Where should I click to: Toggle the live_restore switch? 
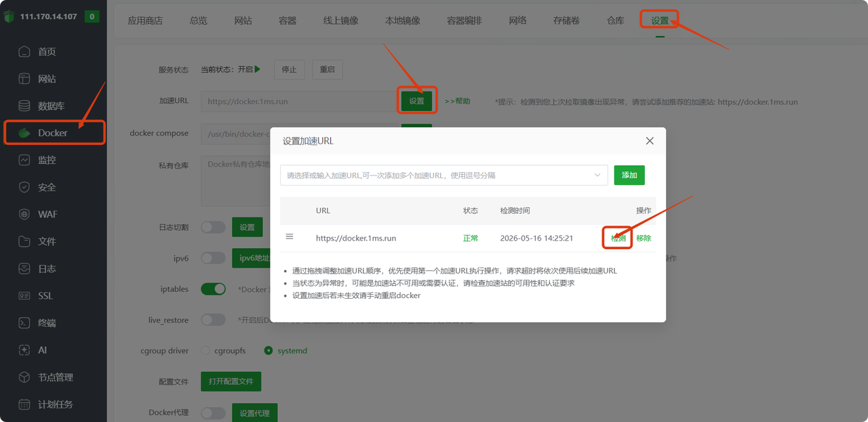coord(213,320)
